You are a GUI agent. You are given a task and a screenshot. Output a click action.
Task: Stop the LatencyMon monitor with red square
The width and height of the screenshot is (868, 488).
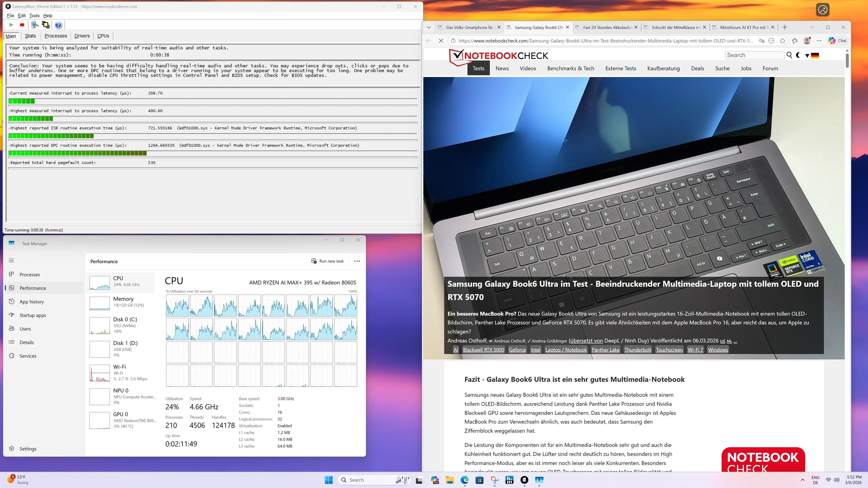[x=22, y=25]
